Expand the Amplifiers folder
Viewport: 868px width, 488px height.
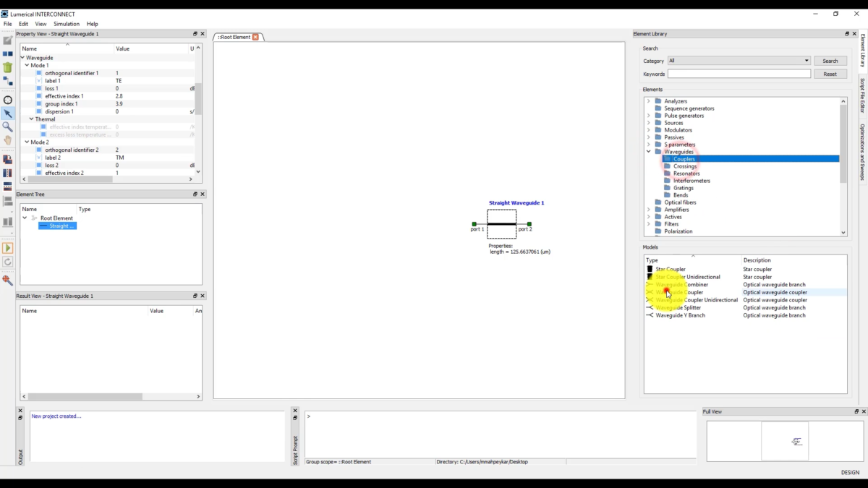point(649,210)
